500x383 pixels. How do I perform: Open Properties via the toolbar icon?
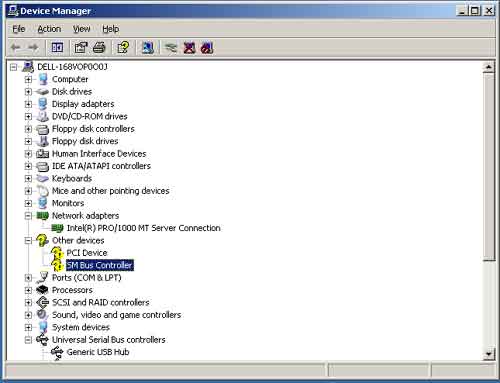click(80, 48)
